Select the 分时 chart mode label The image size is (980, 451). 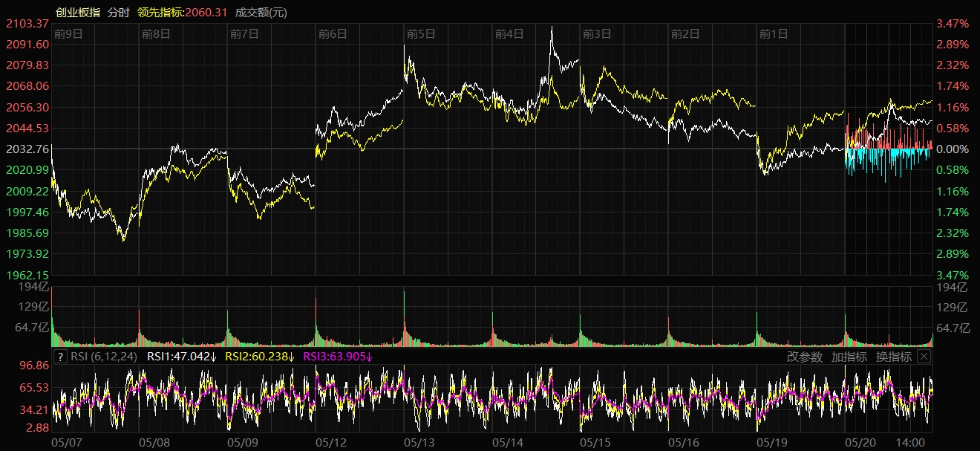tap(118, 13)
